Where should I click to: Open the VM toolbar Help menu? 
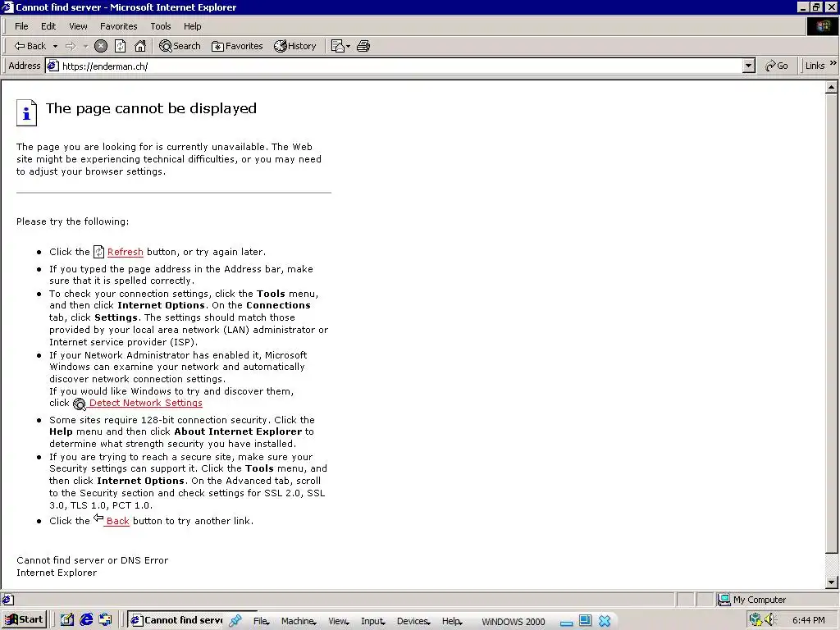(x=452, y=621)
